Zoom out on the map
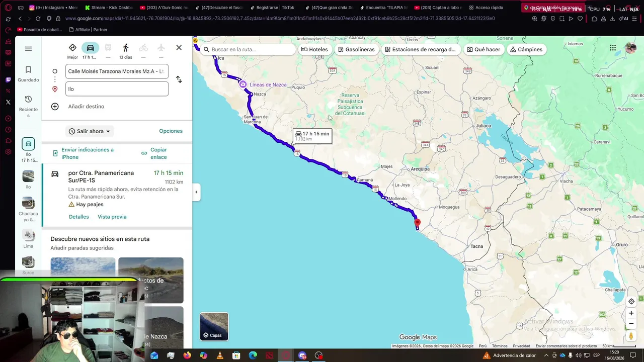This screenshot has width=644, height=362. click(x=631, y=323)
